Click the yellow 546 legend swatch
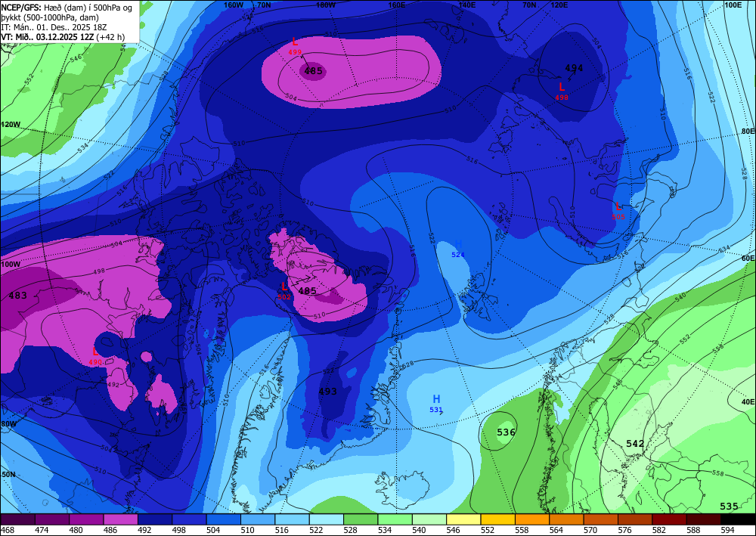 click(x=463, y=519)
